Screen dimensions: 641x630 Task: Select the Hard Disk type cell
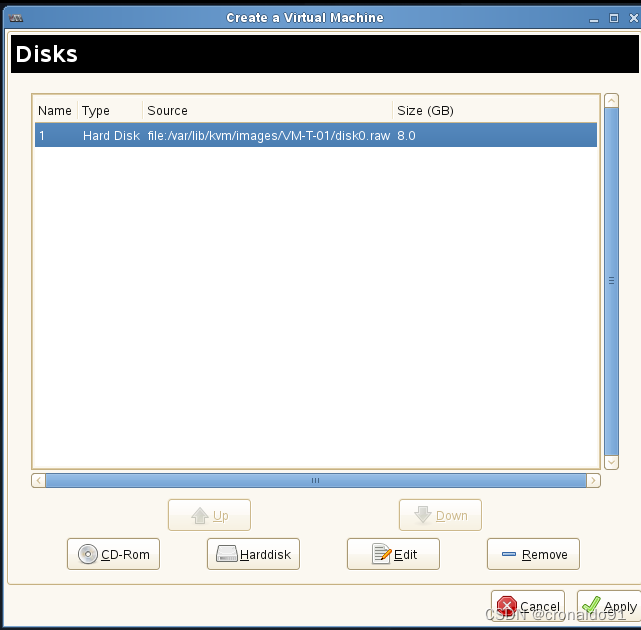click(x=111, y=135)
